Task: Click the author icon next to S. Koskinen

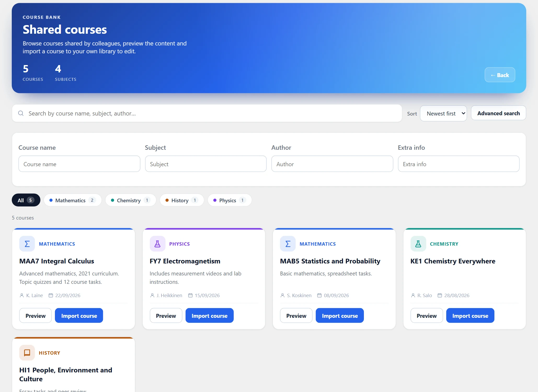Action: coord(282,295)
